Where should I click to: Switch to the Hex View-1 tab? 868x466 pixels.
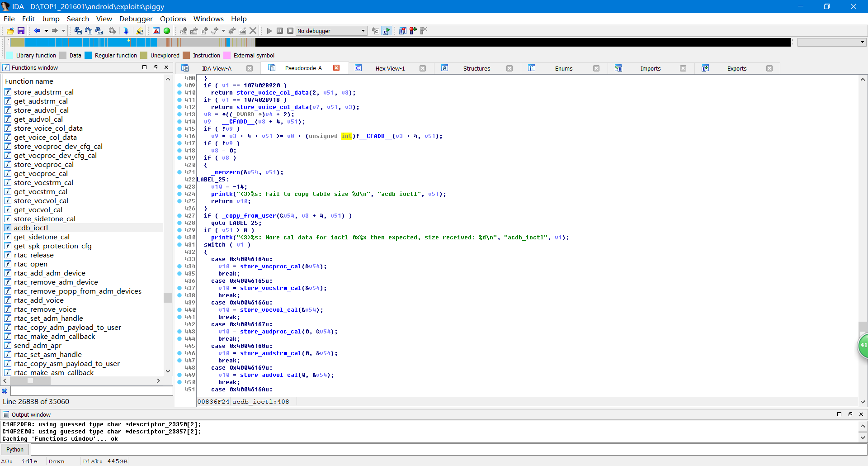[391, 68]
